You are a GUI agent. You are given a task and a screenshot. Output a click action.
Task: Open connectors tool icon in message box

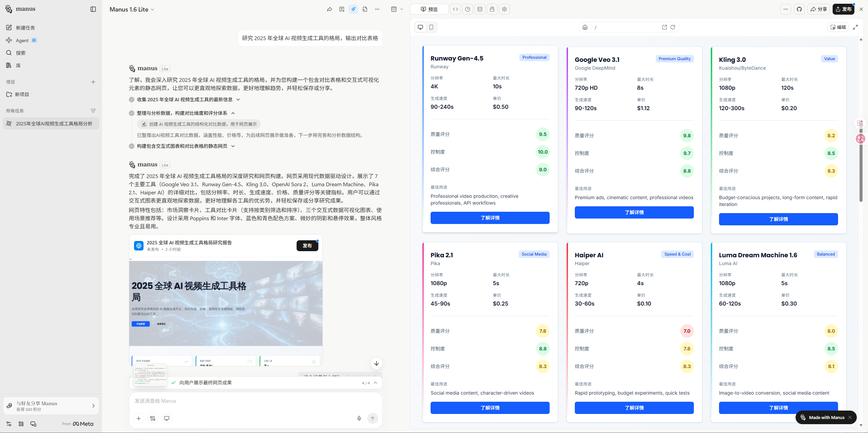(x=153, y=418)
